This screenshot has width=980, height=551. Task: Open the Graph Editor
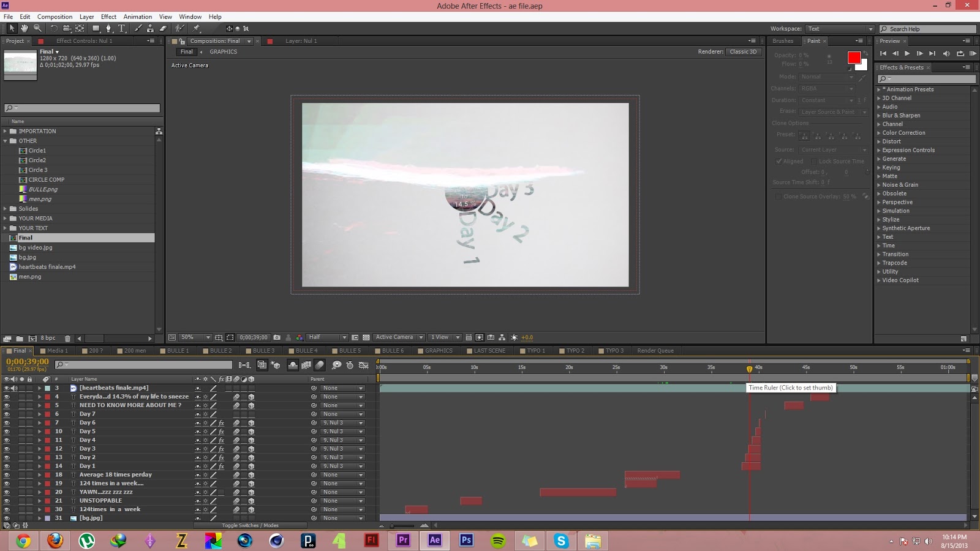click(364, 365)
